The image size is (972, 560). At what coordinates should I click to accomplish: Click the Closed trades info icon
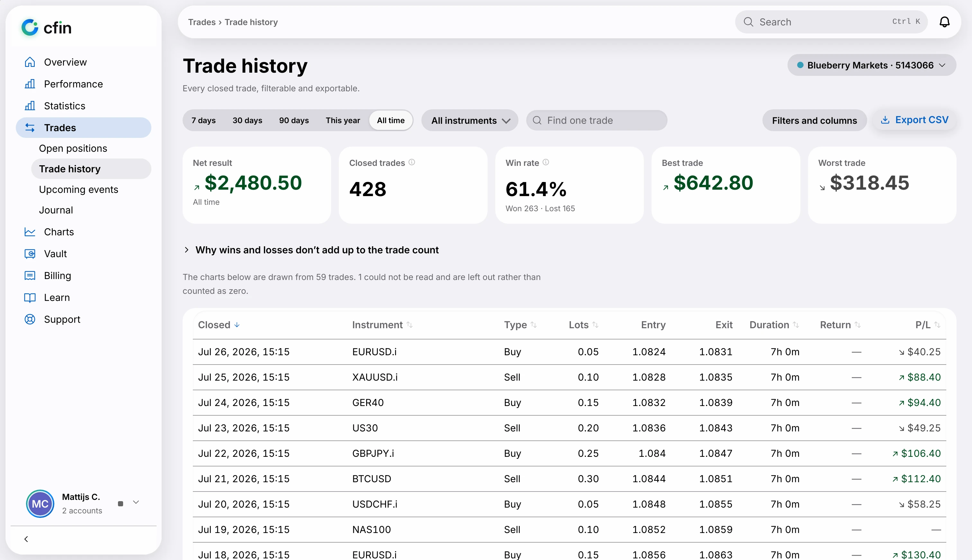[412, 162]
